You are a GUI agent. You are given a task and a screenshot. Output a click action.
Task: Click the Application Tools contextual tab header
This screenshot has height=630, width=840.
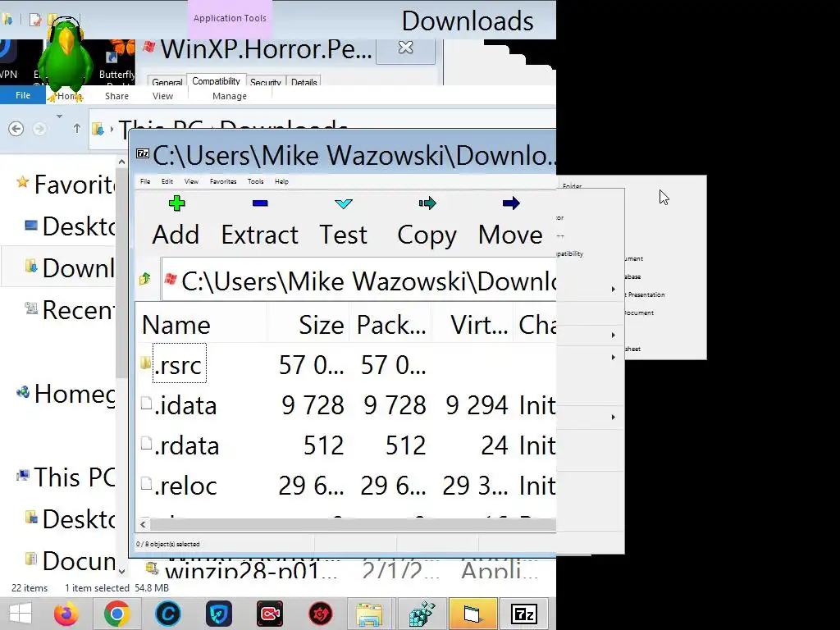(x=230, y=18)
